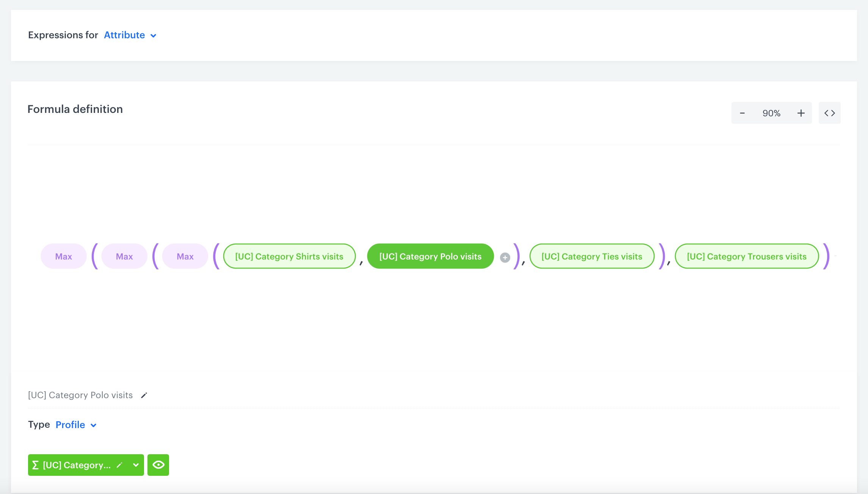Image resolution: width=868 pixels, height=494 pixels.
Task: Add argument using plus icon after Polo visits pill
Action: 505,257
